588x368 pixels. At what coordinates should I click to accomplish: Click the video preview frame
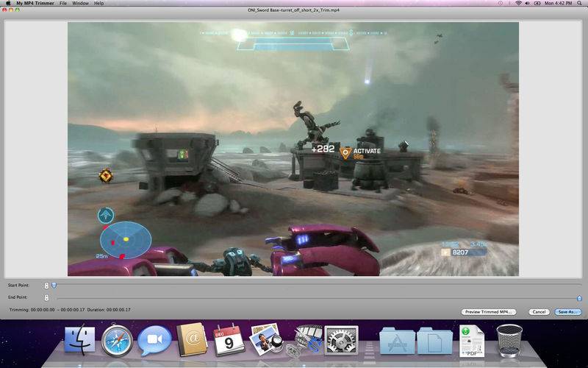click(x=293, y=149)
